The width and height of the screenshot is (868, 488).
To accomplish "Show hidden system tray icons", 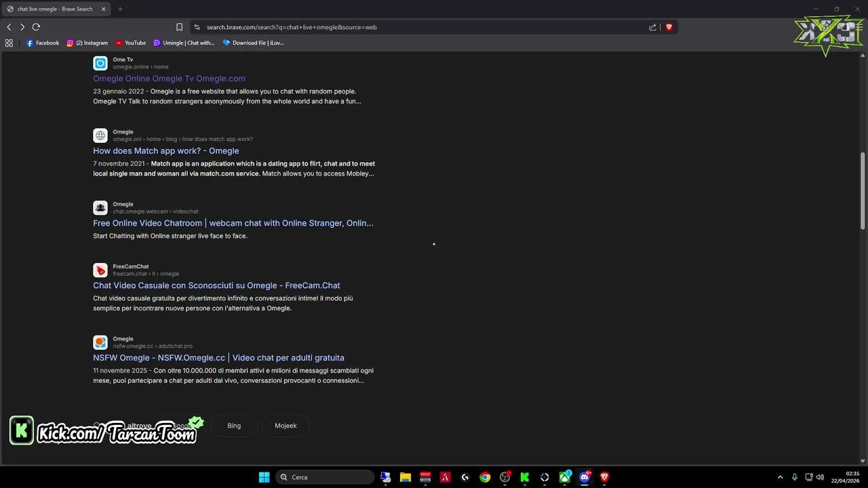I will 780,477.
